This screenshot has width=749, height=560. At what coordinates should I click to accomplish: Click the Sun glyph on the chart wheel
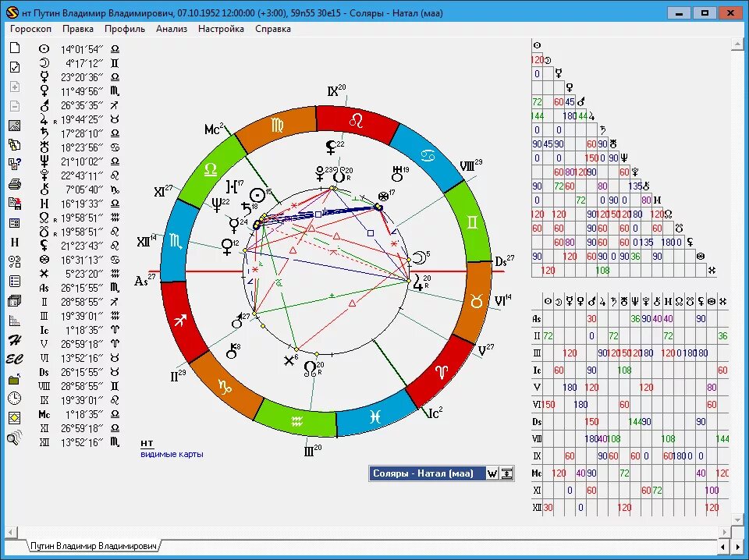(x=257, y=195)
